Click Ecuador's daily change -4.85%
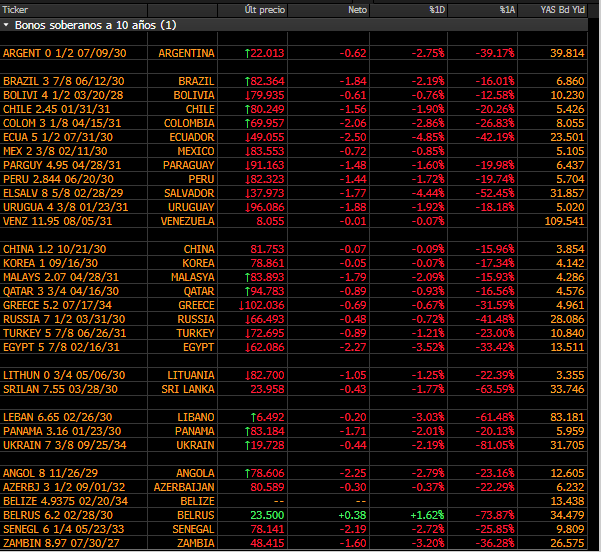The width and height of the screenshot is (601, 552). click(x=428, y=137)
